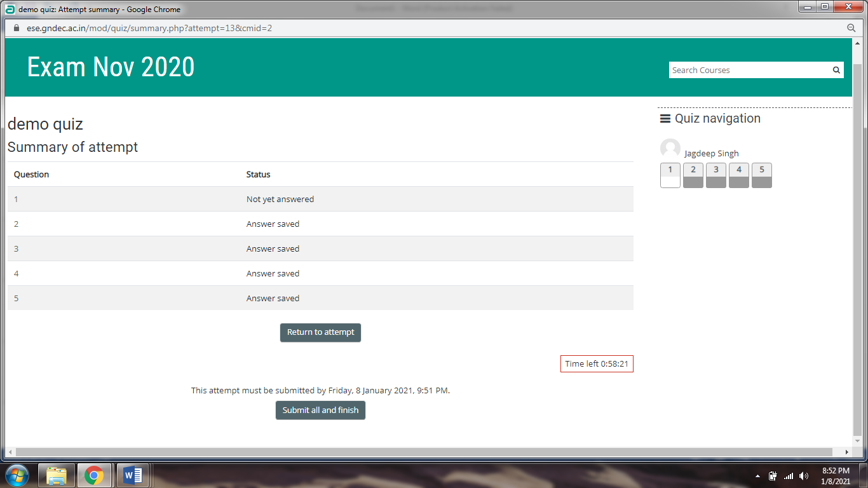Open Word from the taskbar

click(132, 475)
